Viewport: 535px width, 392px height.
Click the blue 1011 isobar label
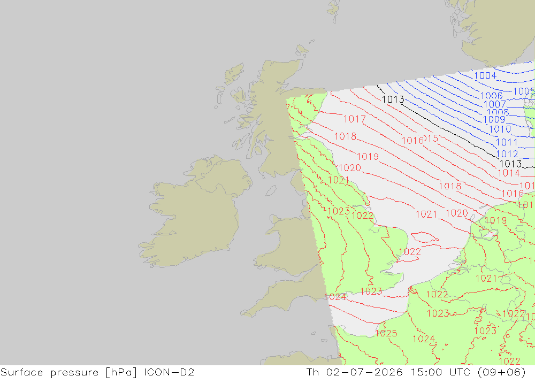coord(507,142)
